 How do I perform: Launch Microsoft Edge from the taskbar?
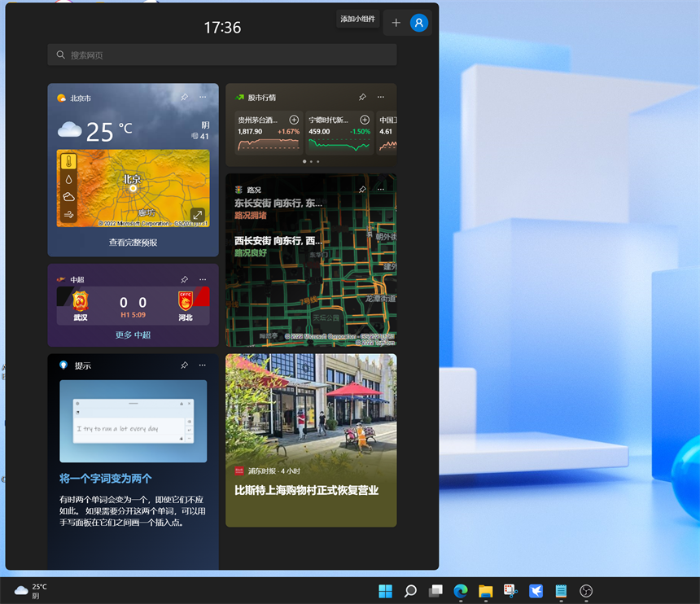point(461,591)
